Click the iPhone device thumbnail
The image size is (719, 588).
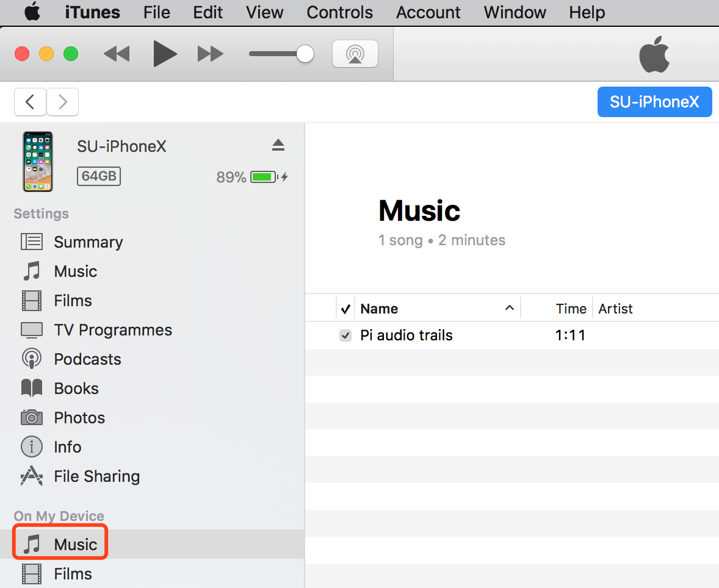click(x=38, y=161)
